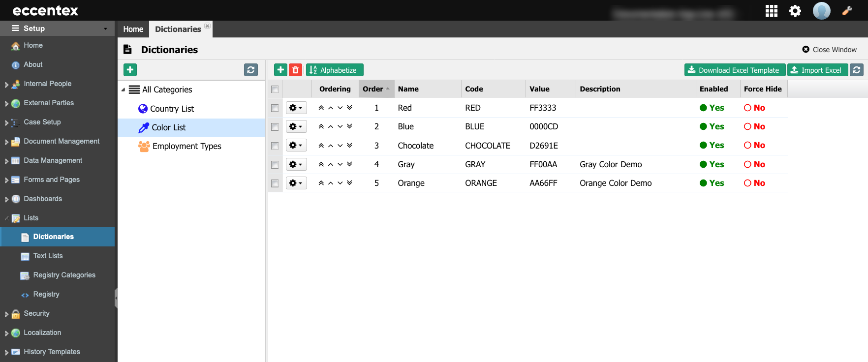Screen dimensions: 868x362
Task: Toggle the select-all checkbox in grid header
Action: 275,89
